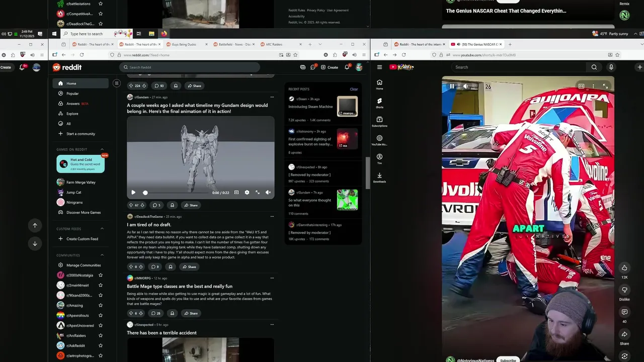Open comments on the Gundam animation post
Viewport: 644px width, 362px height.
click(x=157, y=205)
